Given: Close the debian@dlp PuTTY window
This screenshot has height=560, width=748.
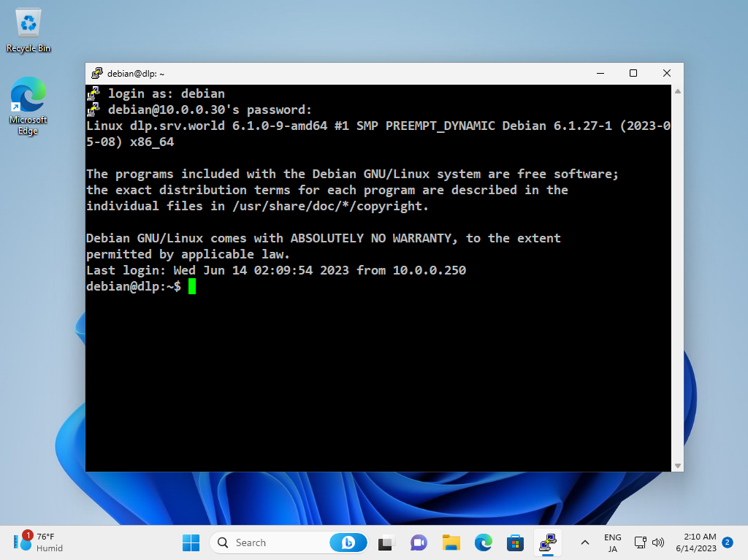Looking at the screenshot, I should pyautogui.click(x=667, y=73).
